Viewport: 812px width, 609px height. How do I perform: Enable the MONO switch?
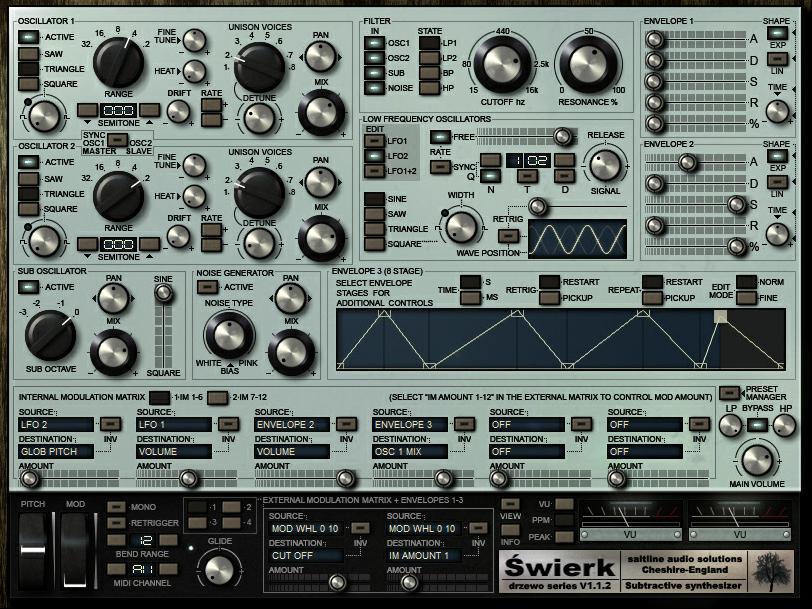(x=117, y=507)
